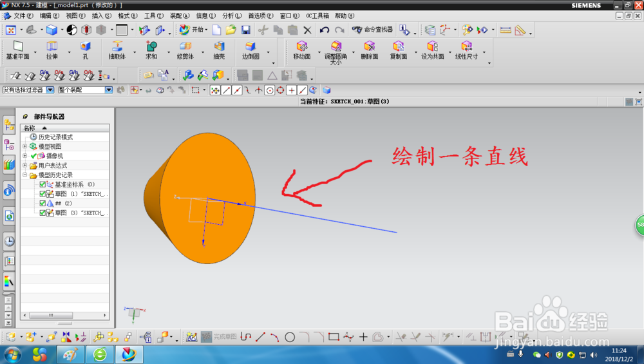Open the GC工具箱 menu

pos(317,15)
